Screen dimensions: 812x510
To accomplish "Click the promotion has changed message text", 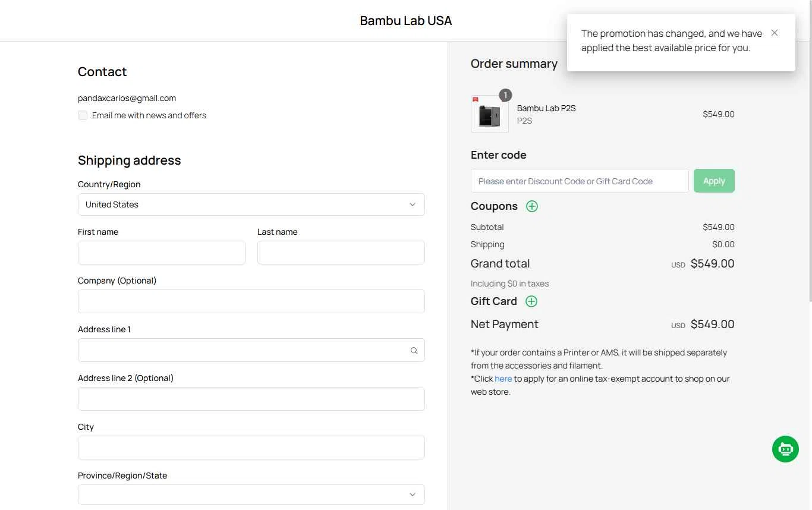I will [x=672, y=40].
